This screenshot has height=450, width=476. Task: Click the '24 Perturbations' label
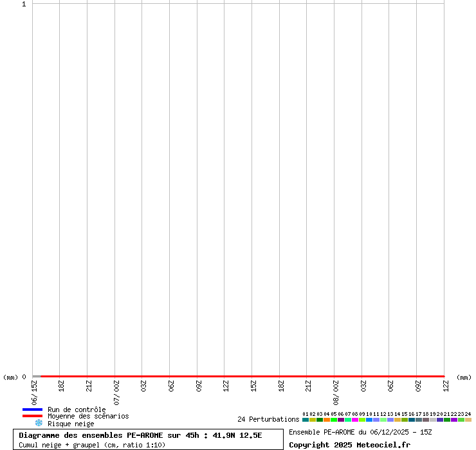click(x=268, y=420)
